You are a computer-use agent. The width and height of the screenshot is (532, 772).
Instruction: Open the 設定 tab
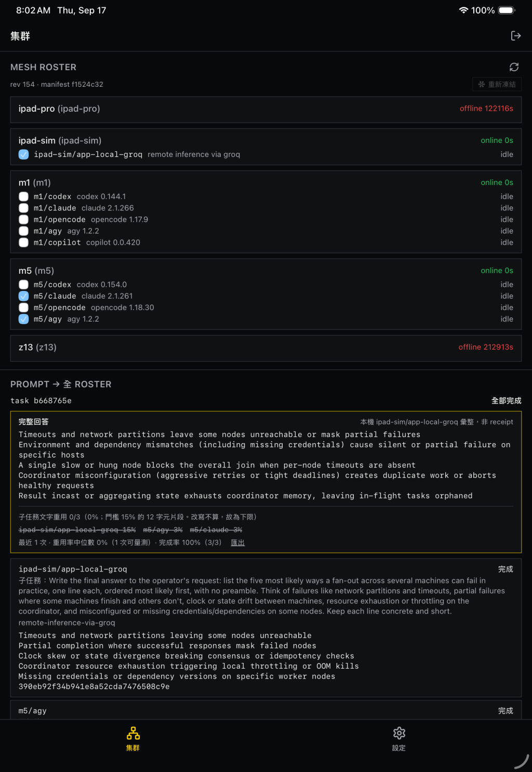point(399,739)
